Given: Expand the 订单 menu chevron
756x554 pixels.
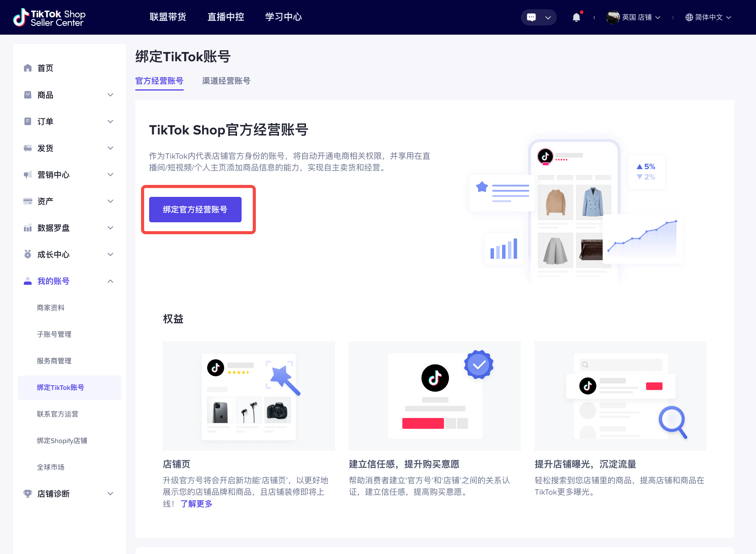Looking at the screenshot, I should [x=110, y=122].
